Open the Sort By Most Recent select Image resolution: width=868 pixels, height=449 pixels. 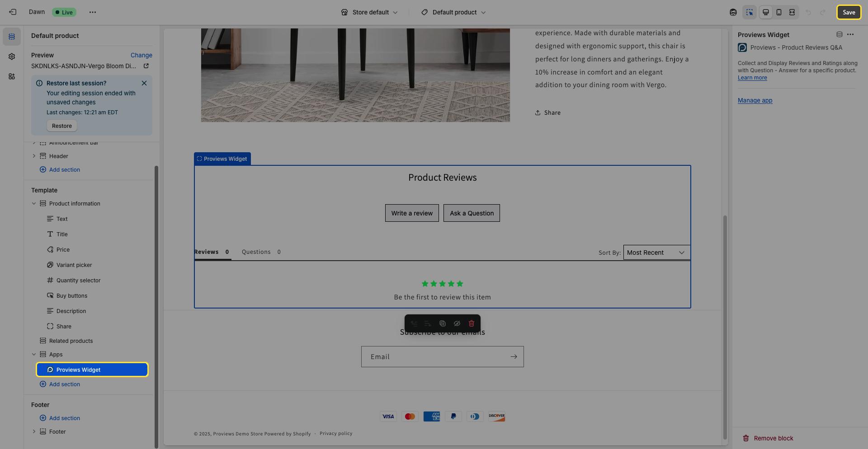click(656, 253)
